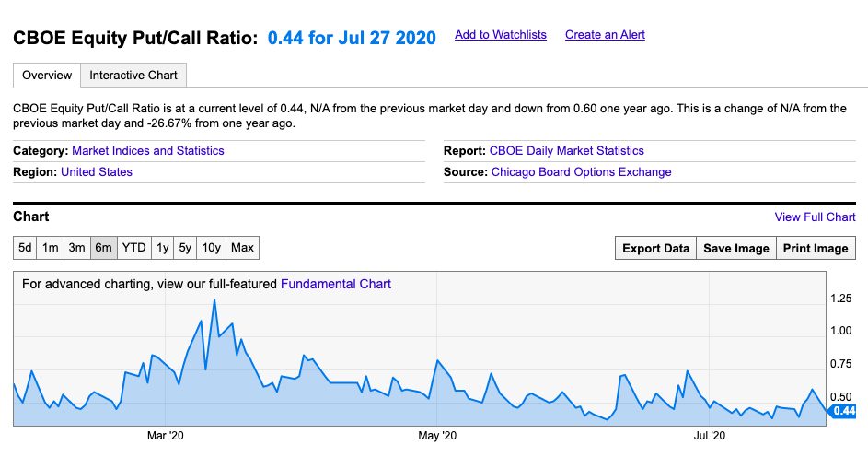The image size is (868, 457).
Task: Click the Source: label
Action: click(x=466, y=171)
